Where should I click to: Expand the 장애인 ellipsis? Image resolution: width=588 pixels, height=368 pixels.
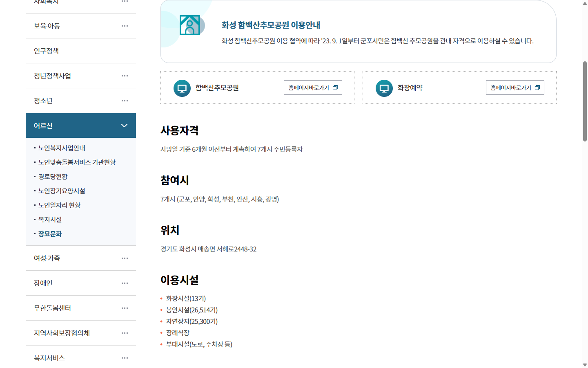click(x=125, y=283)
